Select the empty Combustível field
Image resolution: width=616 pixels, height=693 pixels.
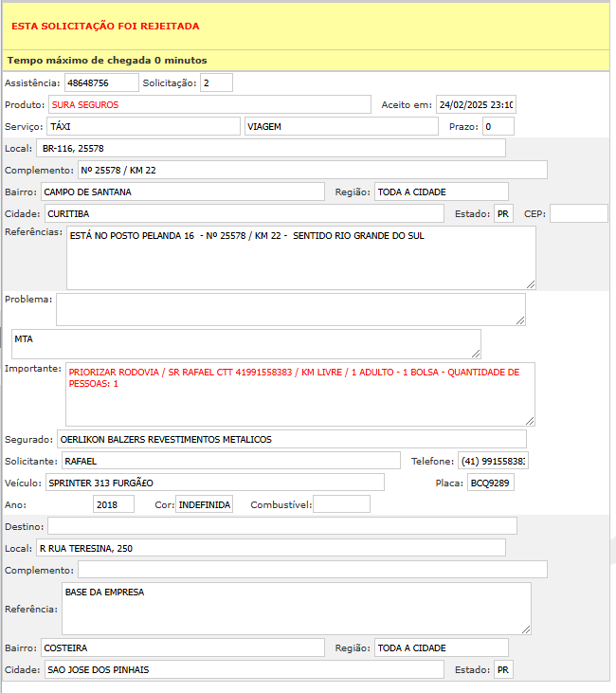[341, 504]
